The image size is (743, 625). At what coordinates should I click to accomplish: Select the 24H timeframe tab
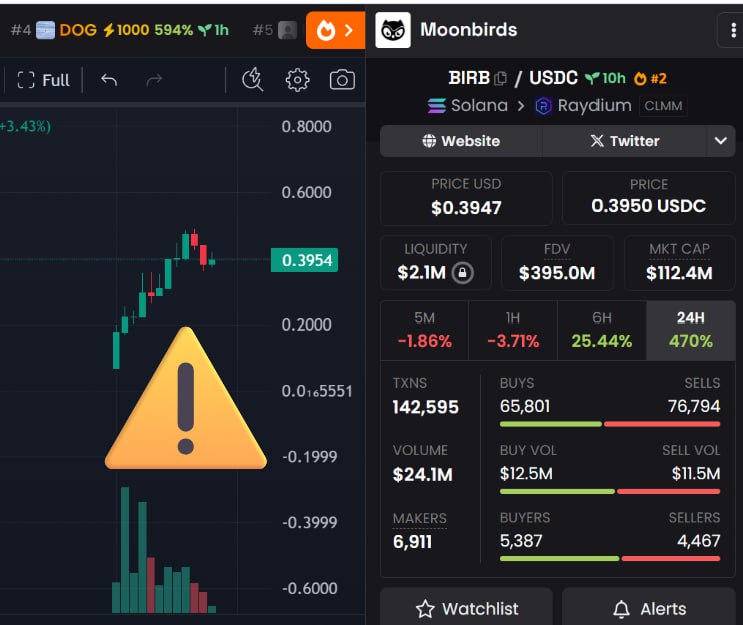691,330
